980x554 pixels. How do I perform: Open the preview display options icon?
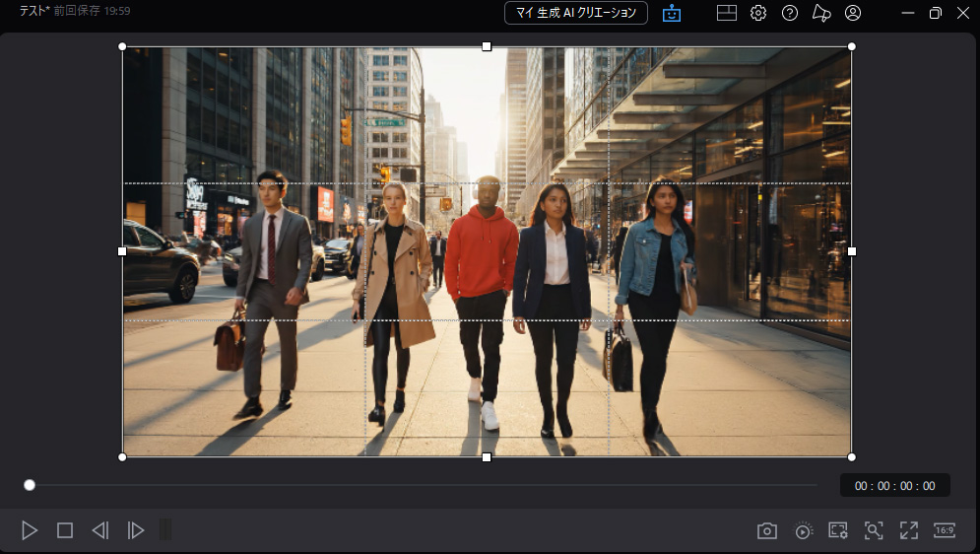[838, 530]
